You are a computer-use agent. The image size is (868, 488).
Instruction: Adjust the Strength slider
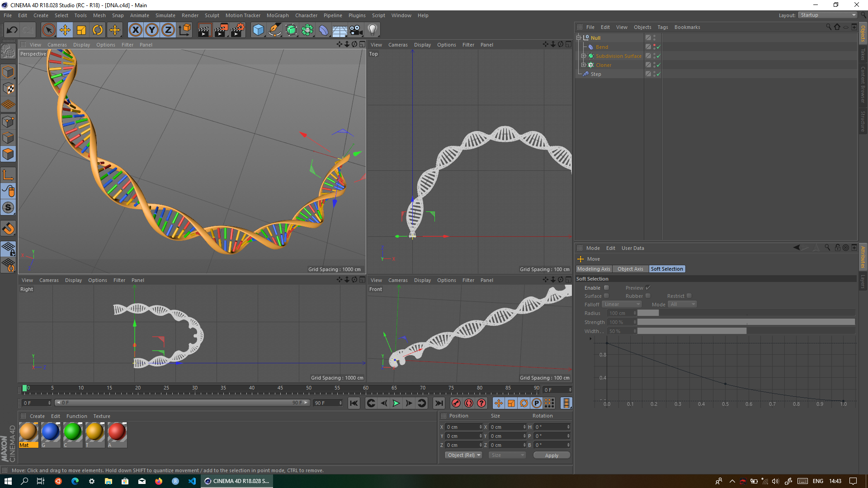pos(746,322)
